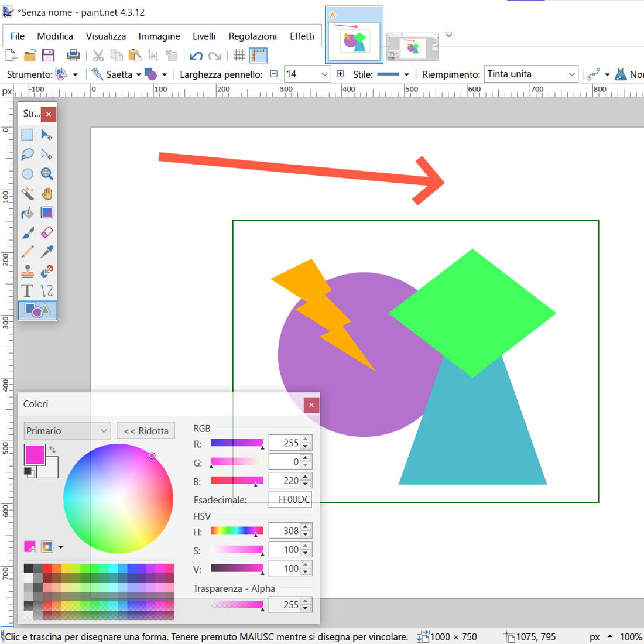Choose the Gradient tool

point(47,213)
